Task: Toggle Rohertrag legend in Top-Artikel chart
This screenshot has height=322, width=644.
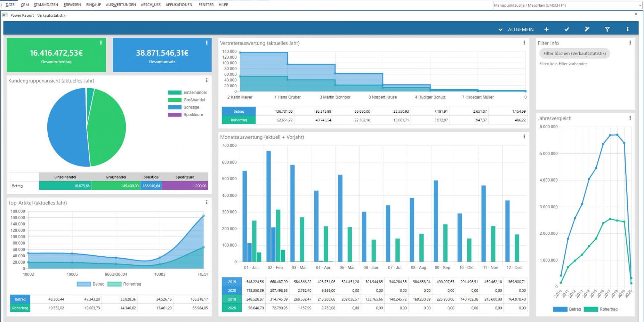Action: pyautogui.click(x=124, y=284)
